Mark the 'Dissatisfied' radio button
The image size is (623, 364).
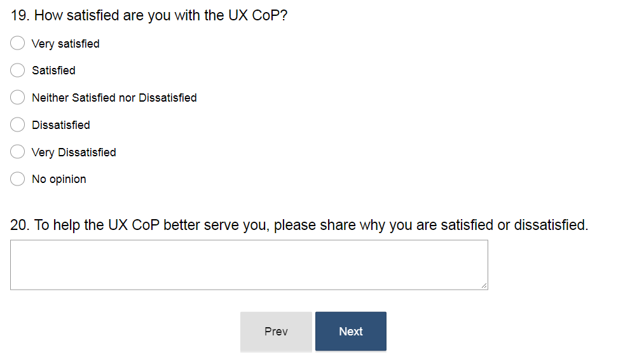18,125
